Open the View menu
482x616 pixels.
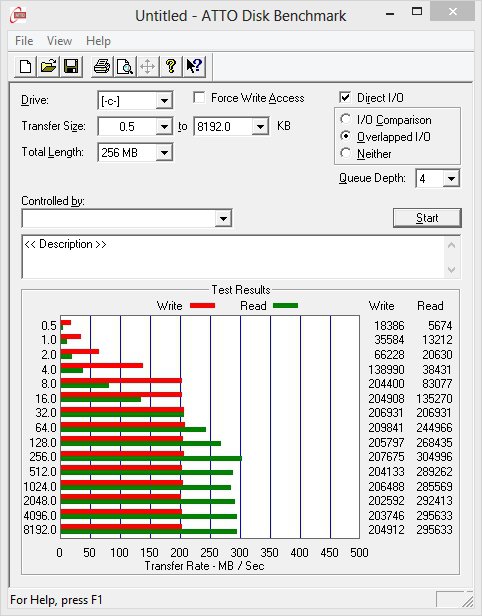tap(59, 41)
